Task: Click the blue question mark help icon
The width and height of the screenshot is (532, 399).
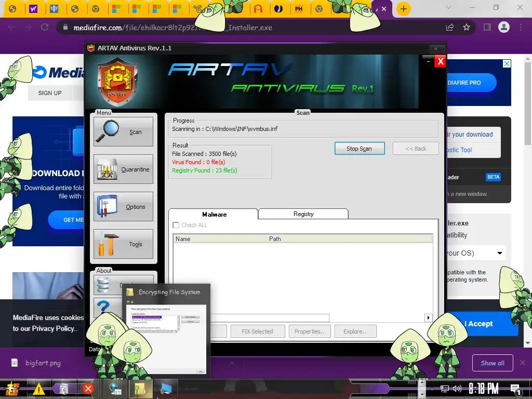Action: pos(103,308)
